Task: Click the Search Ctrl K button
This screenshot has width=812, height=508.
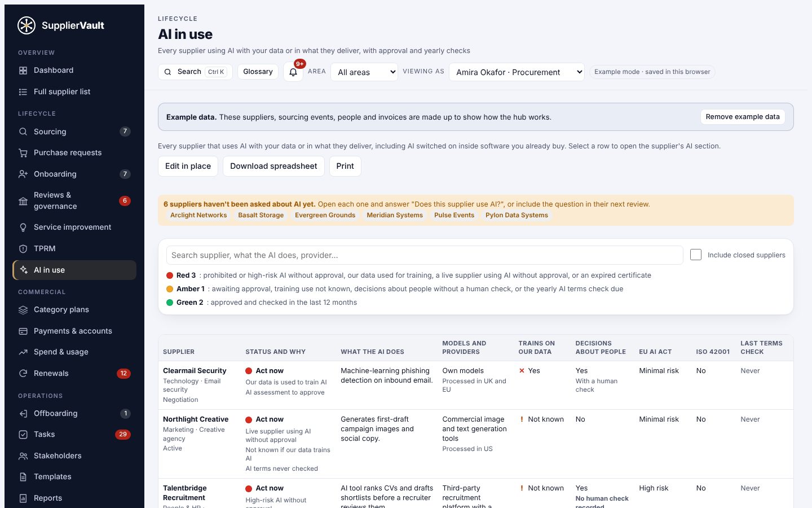Action: pyautogui.click(x=195, y=72)
